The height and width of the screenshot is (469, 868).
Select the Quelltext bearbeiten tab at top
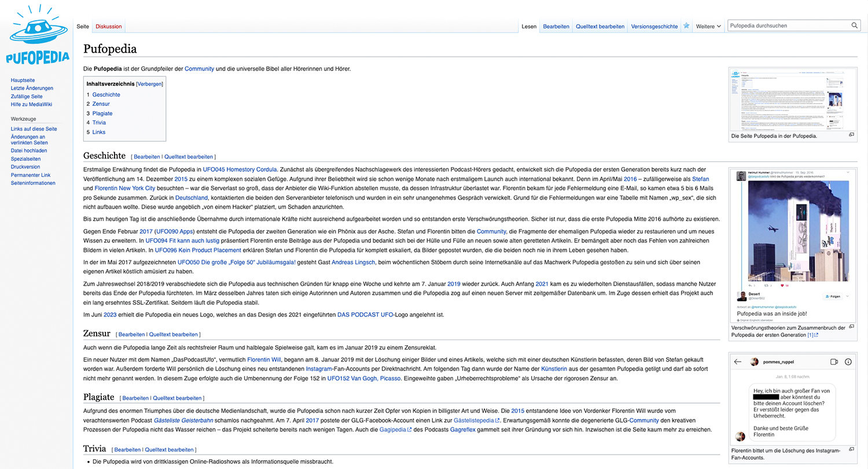[599, 27]
